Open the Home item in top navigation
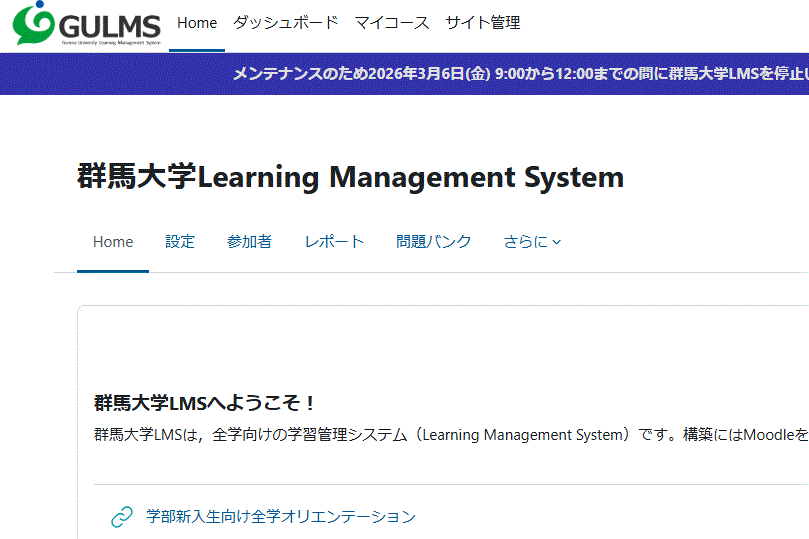 click(197, 23)
